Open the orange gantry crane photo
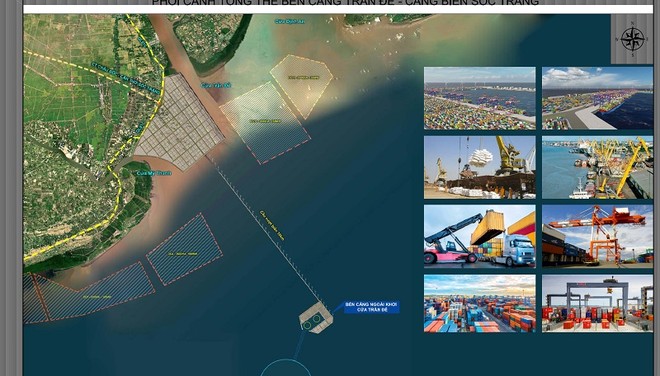660x376 pixels. coord(597,236)
